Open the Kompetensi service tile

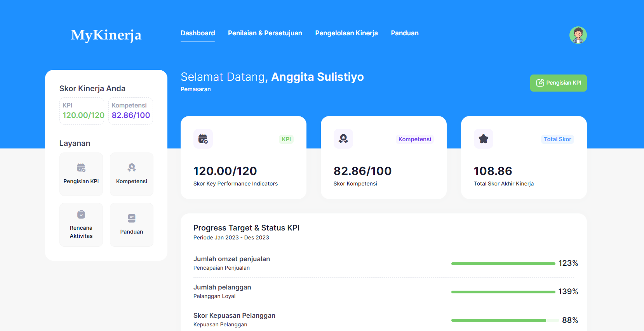pyautogui.click(x=132, y=174)
